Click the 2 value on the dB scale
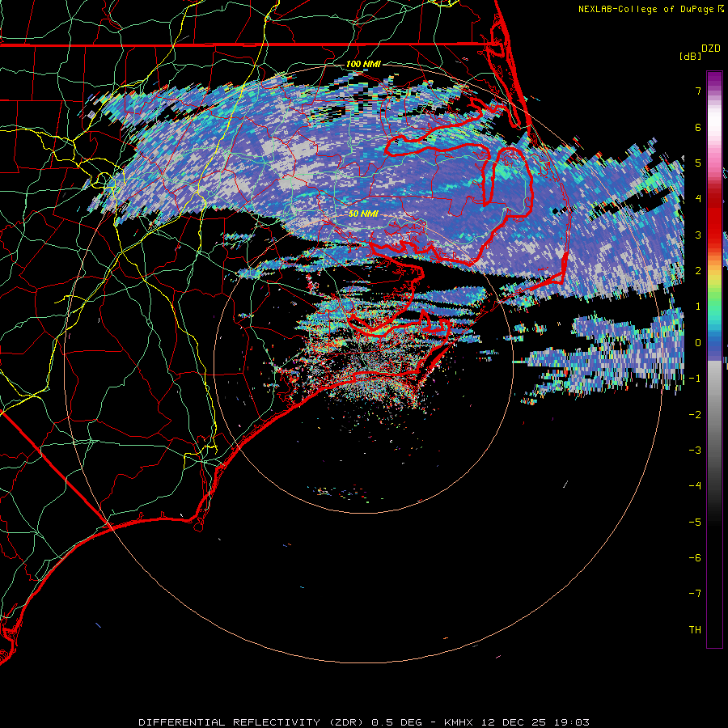Image resolution: width=728 pixels, height=728 pixels. pos(698,271)
